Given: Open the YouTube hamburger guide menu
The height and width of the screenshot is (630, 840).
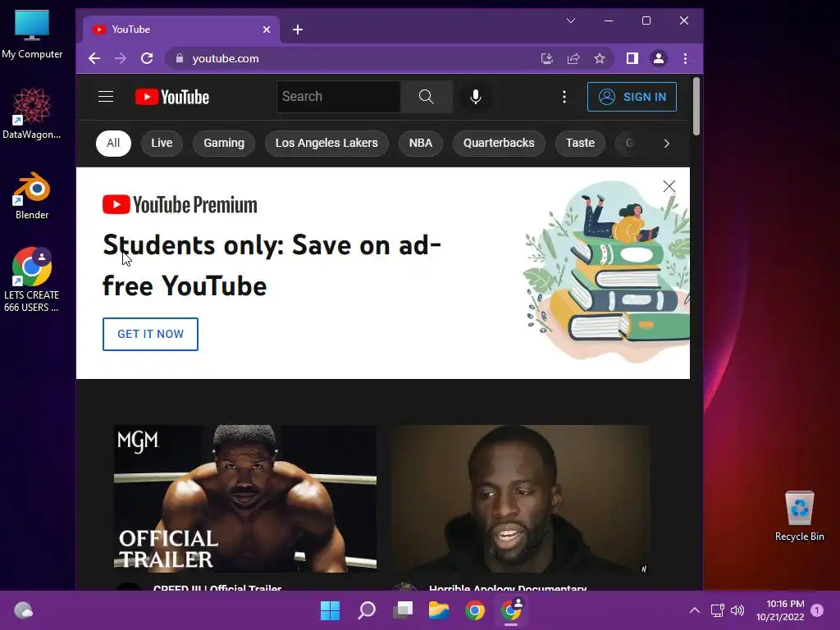Looking at the screenshot, I should [x=106, y=97].
